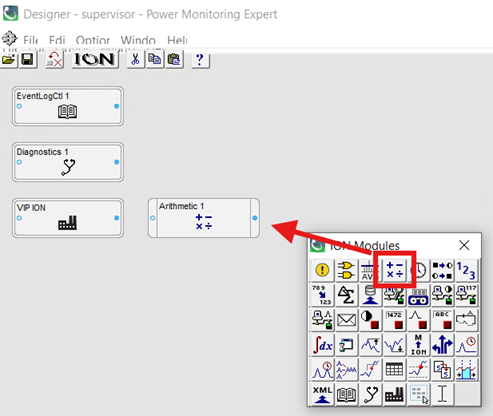
Task: Pick the maximum peak graph module icon
Action: (x=370, y=345)
